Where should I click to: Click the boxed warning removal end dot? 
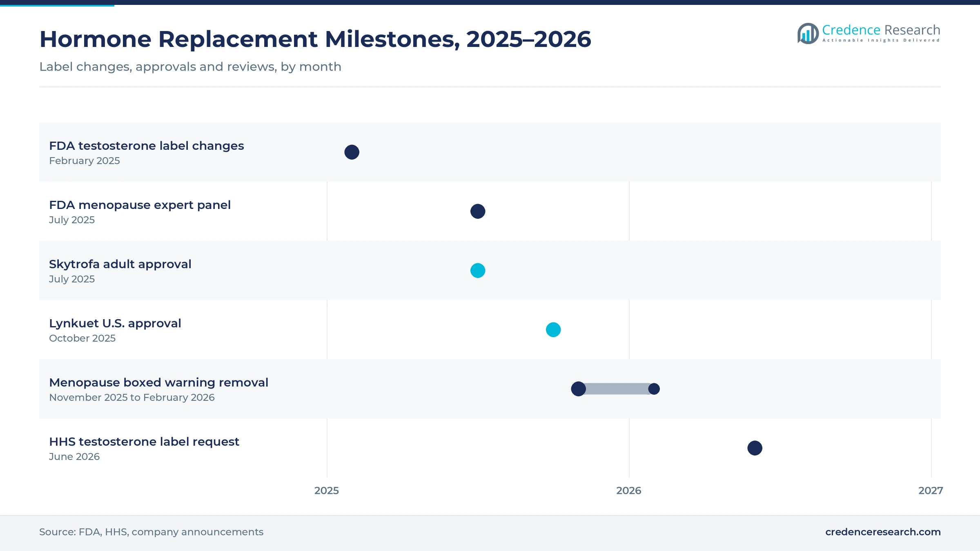click(x=654, y=389)
